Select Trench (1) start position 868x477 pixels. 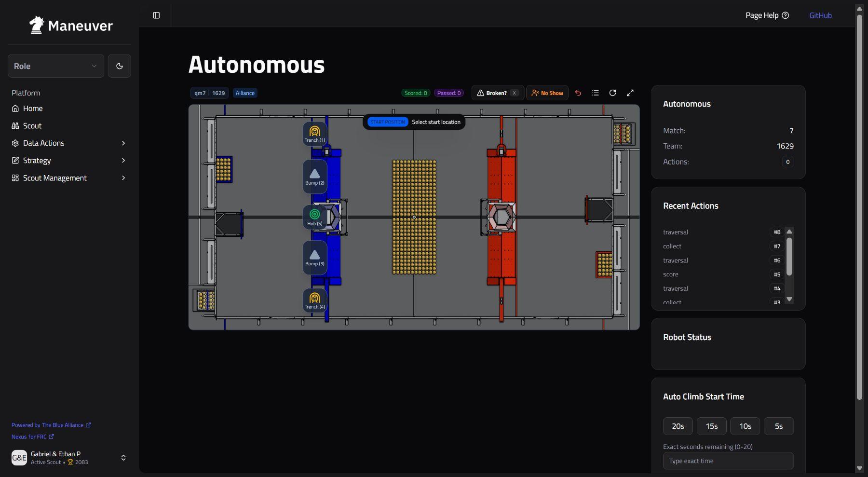(x=315, y=134)
